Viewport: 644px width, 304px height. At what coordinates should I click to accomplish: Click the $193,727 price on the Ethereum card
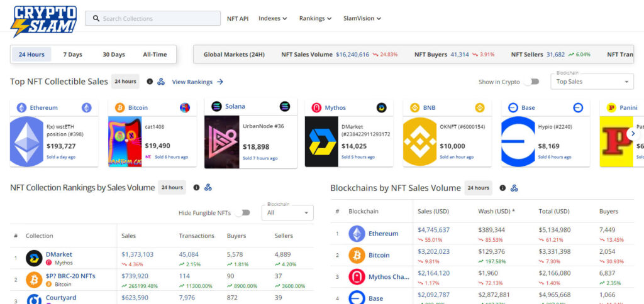point(61,146)
